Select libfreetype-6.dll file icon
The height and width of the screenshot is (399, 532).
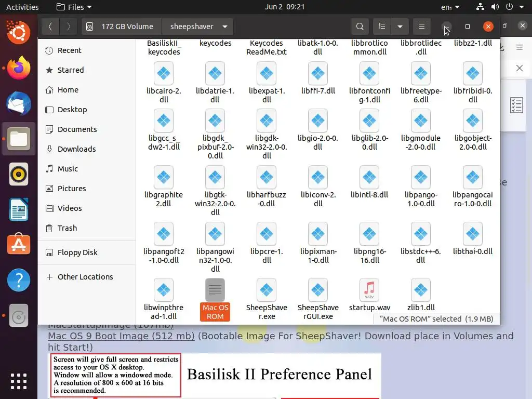(421, 73)
